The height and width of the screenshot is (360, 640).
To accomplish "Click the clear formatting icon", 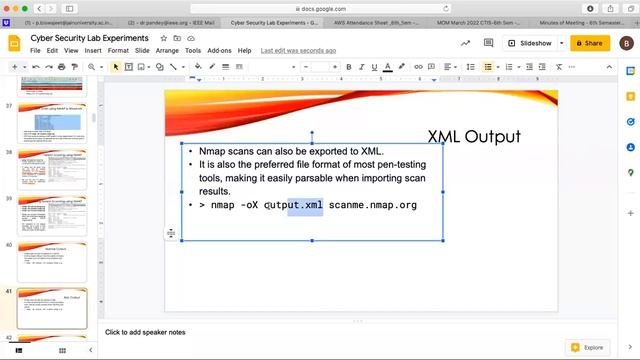I will coord(559,67).
